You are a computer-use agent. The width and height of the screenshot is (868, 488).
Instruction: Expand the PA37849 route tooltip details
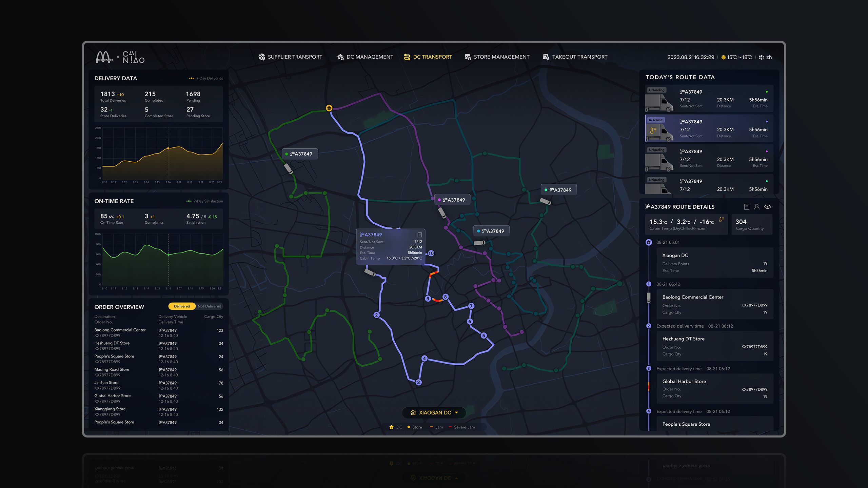point(419,234)
